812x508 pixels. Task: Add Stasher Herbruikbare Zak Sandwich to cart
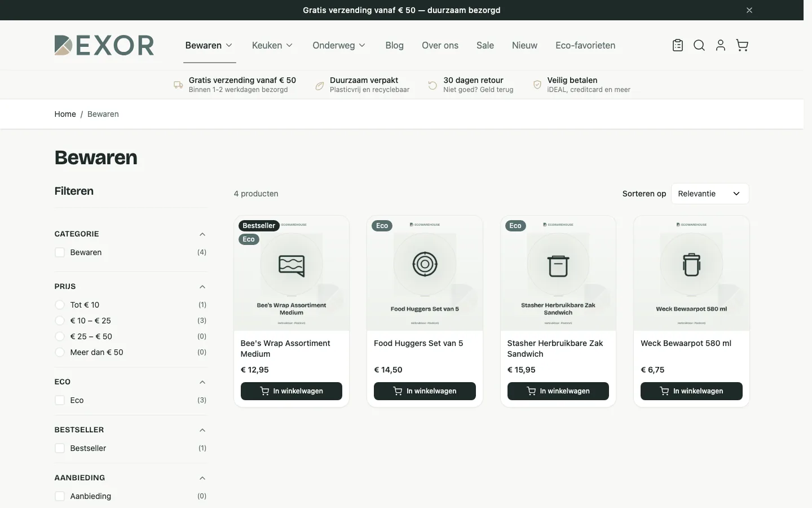click(558, 391)
